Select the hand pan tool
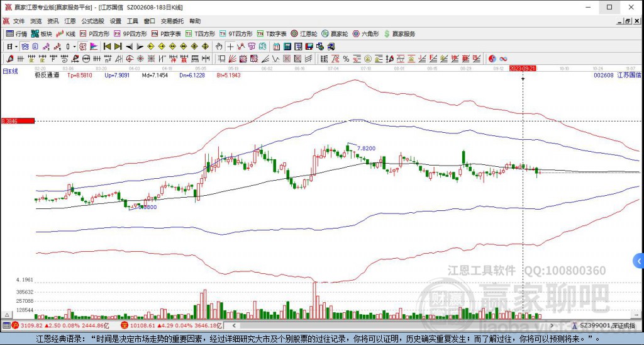Viewport: 644px width, 345px height. [x=219, y=47]
